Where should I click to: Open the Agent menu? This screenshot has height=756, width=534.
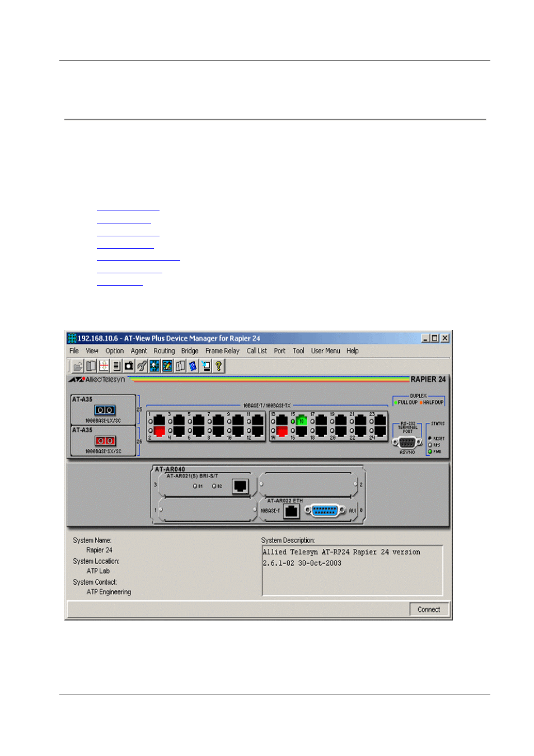point(139,351)
